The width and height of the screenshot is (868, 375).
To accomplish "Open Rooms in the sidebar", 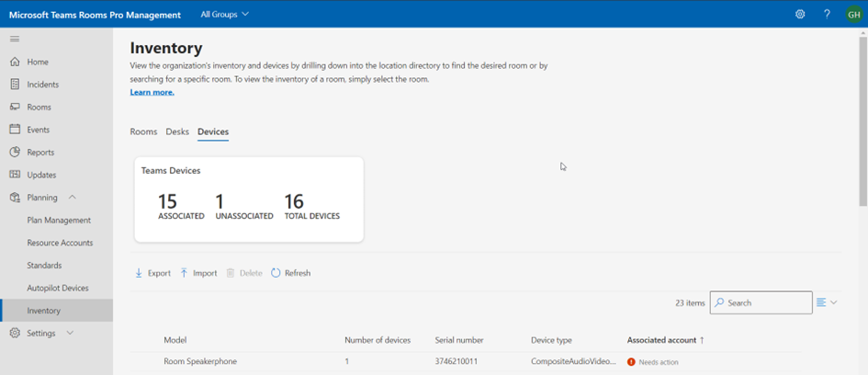I will tap(39, 107).
